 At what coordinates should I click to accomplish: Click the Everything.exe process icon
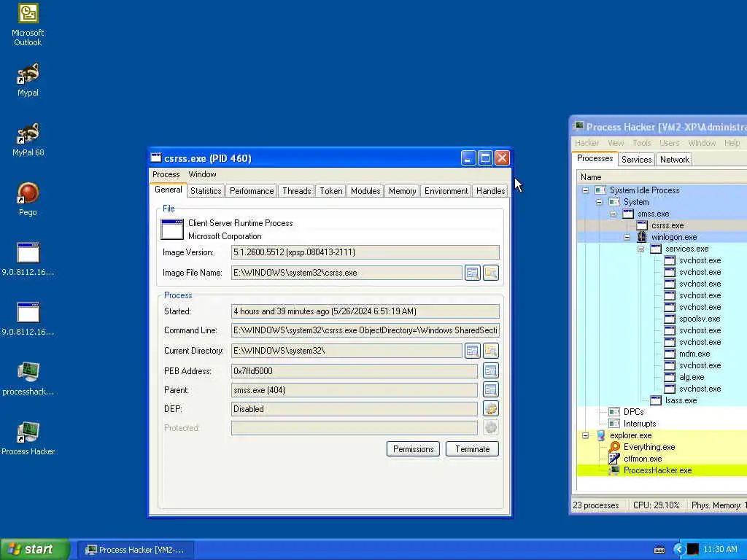(x=614, y=447)
